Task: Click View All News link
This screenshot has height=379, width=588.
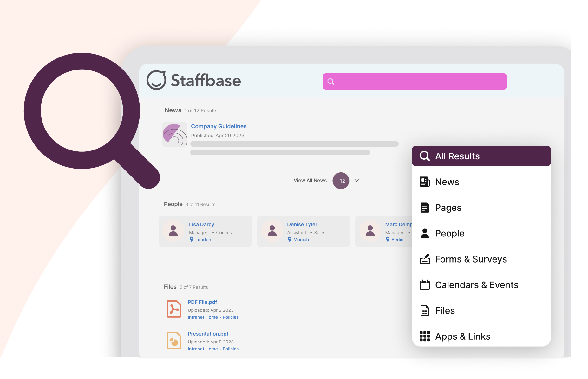Action: tap(310, 181)
